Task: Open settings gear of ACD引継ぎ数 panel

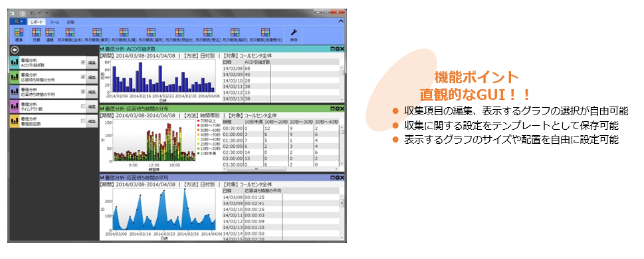Action: (x=337, y=49)
